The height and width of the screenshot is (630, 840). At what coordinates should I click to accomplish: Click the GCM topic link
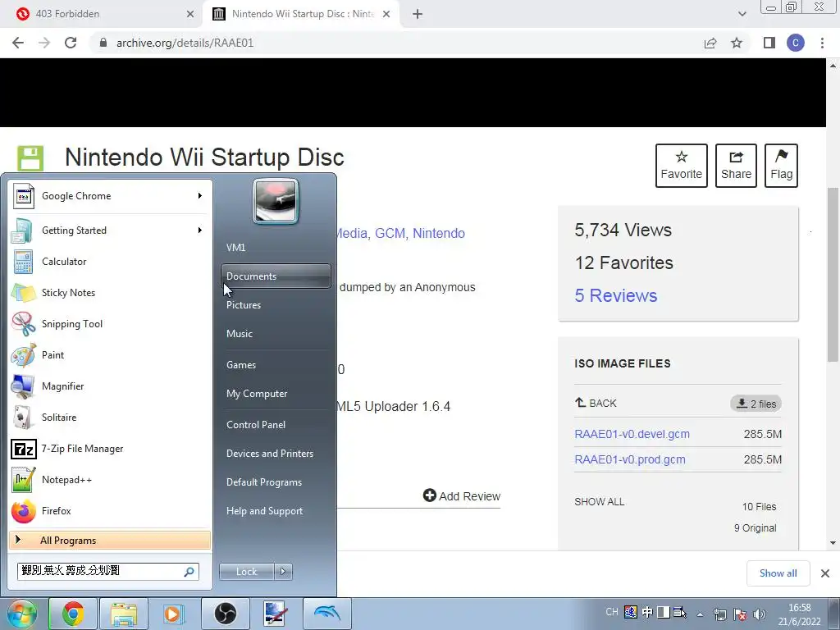390,234
